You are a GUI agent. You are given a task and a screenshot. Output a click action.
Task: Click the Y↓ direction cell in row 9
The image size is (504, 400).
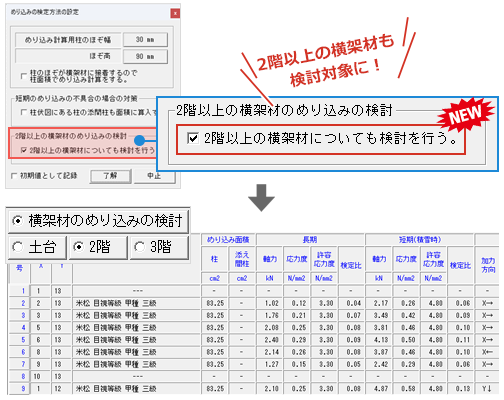point(488,388)
